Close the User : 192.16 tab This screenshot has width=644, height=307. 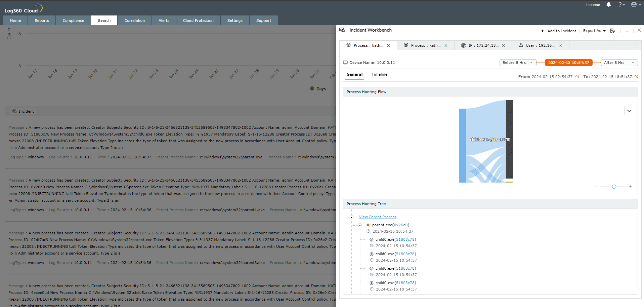click(561, 46)
